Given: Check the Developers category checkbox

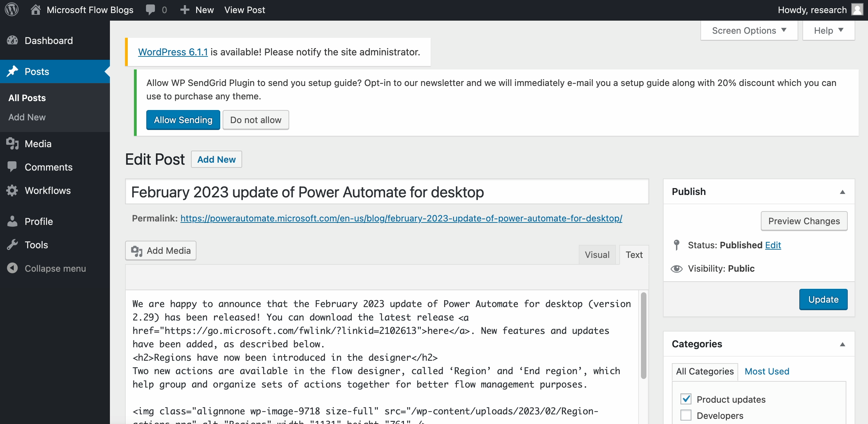Looking at the screenshot, I should [x=686, y=415].
